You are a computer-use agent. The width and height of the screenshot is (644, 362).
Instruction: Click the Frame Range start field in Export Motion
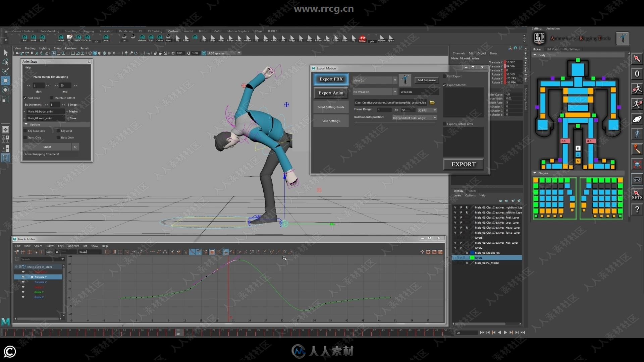(384, 110)
